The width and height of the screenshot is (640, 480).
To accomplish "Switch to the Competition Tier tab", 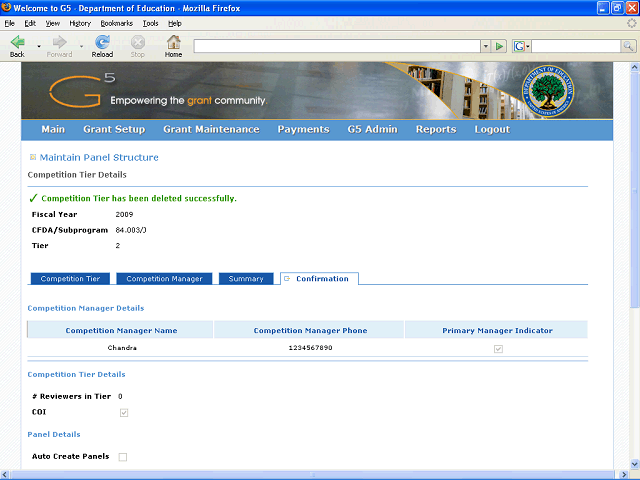I will point(70,278).
